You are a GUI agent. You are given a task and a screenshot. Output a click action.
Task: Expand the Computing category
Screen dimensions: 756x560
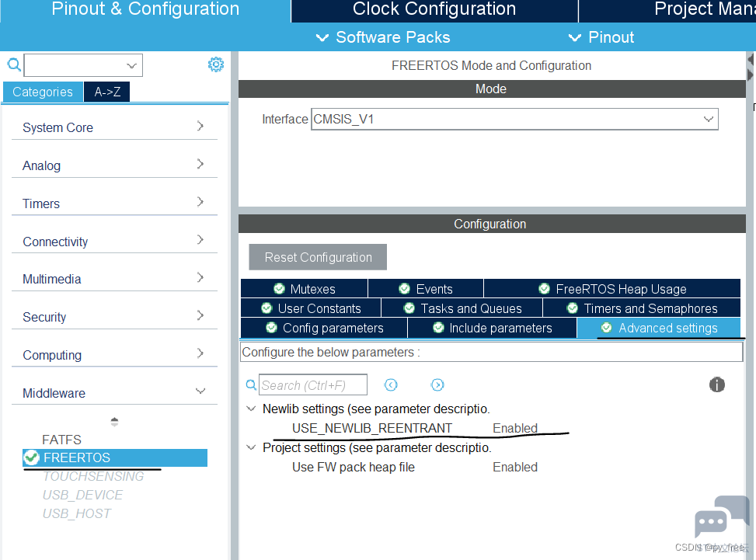114,355
